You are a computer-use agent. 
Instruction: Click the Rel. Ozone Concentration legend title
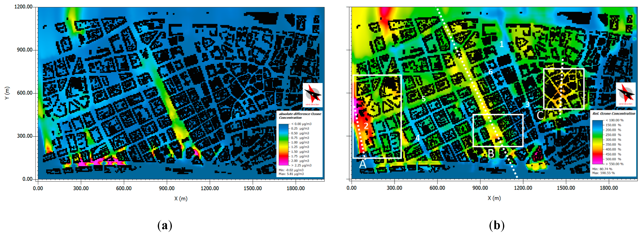pos(613,114)
